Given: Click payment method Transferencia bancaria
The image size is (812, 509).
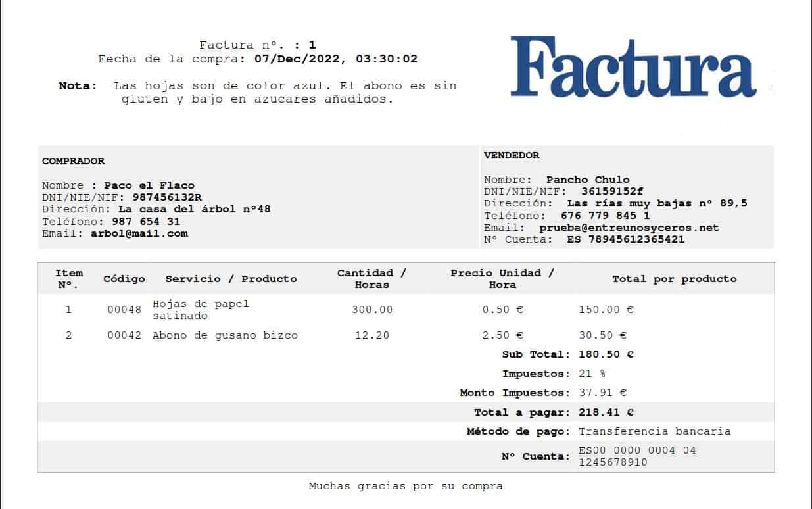Looking at the screenshot, I should coord(654,431).
